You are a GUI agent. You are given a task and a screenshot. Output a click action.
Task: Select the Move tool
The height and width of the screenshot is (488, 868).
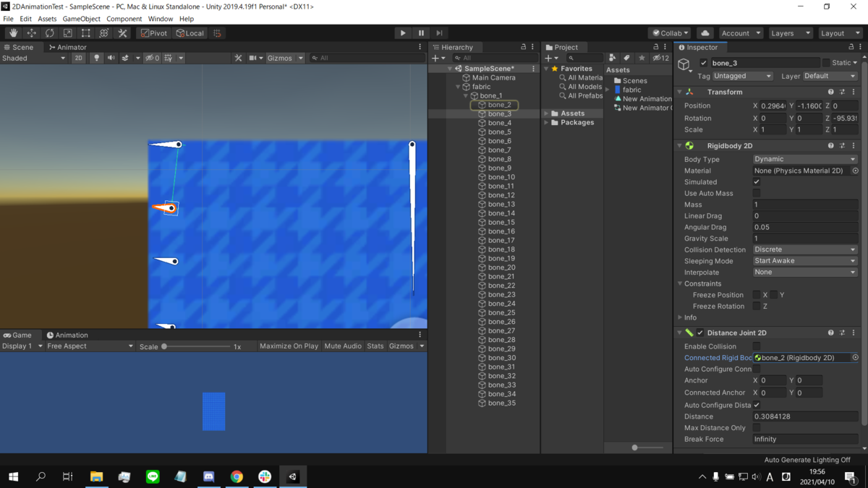[32, 33]
